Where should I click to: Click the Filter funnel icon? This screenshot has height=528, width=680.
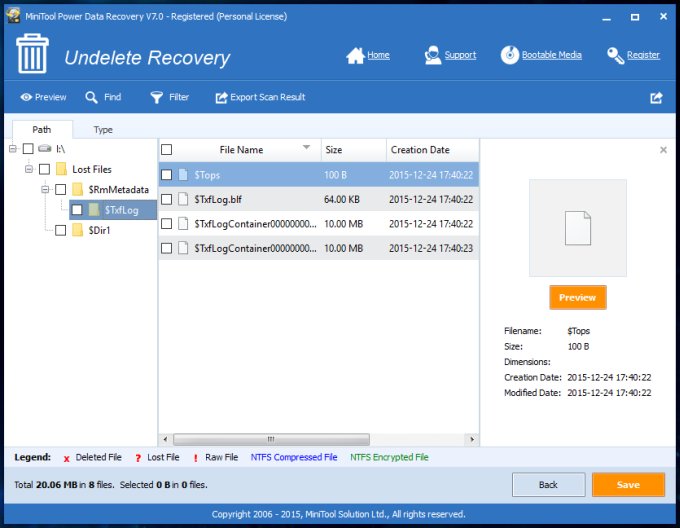click(x=157, y=98)
